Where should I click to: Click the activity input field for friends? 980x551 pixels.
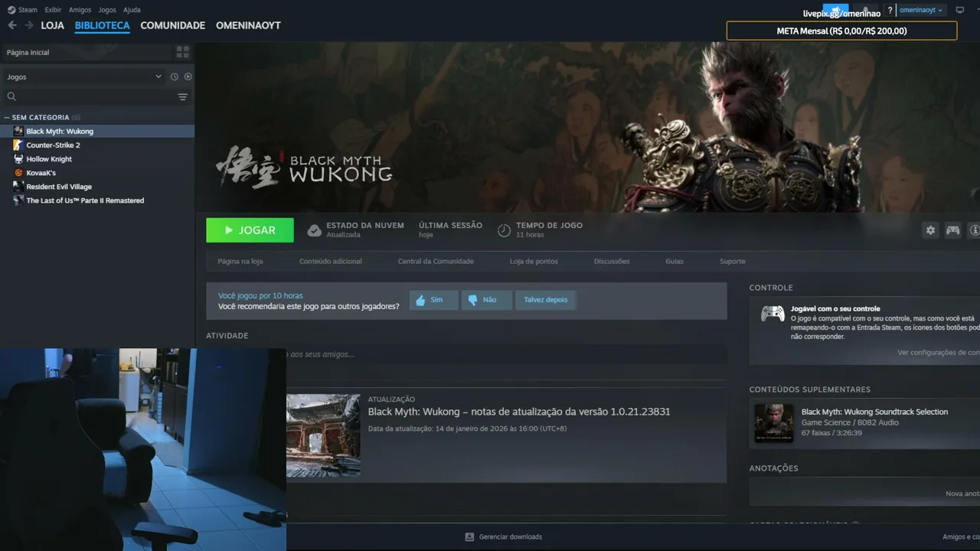(506, 354)
